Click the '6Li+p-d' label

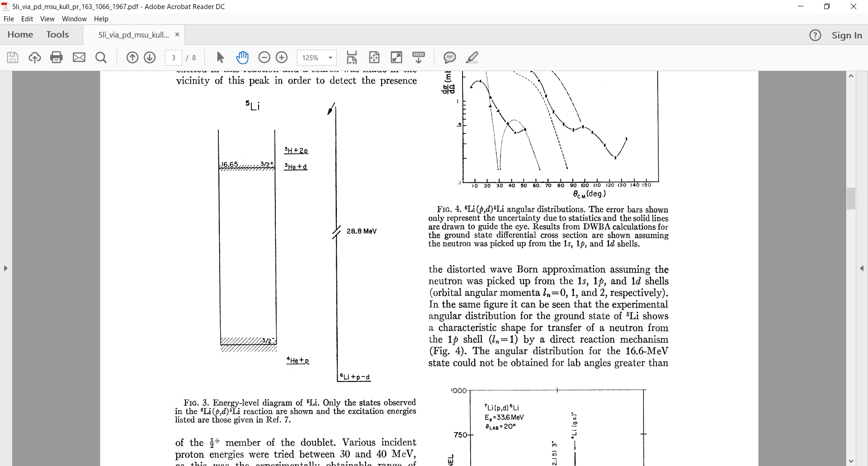pos(355,377)
